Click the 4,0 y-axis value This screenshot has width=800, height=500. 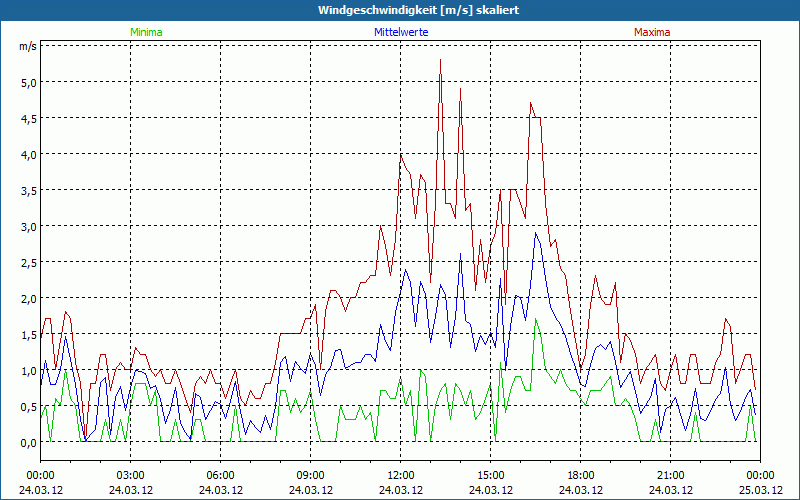pos(29,154)
